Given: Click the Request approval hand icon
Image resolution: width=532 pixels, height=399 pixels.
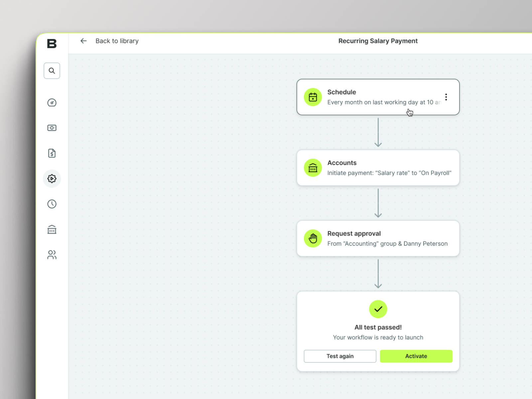Looking at the screenshot, I should pos(313,238).
